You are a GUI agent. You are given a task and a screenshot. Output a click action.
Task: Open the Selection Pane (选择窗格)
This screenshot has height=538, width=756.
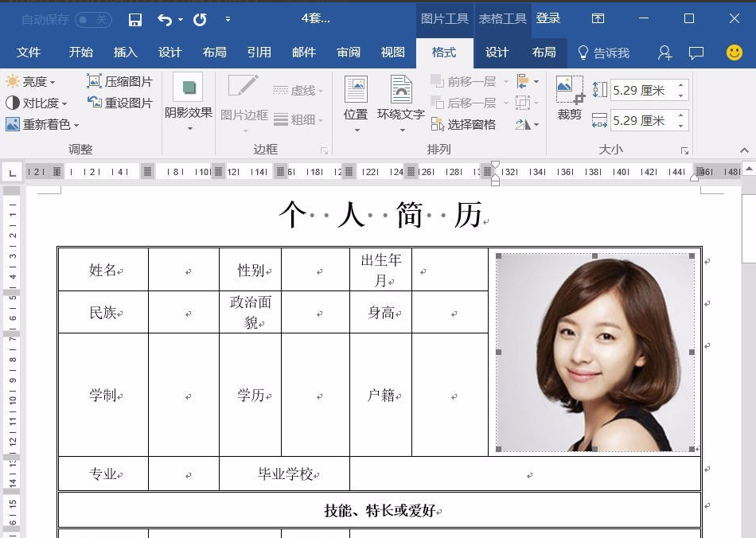tap(463, 124)
